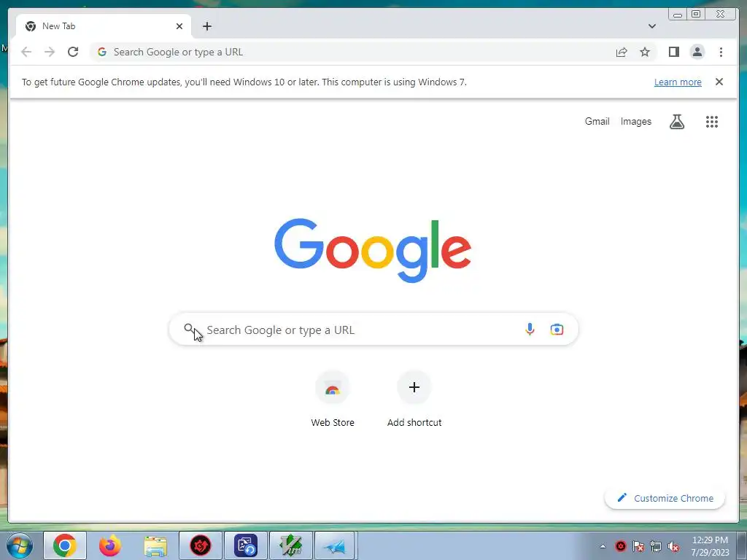Open the network tray icon

click(x=656, y=546)
